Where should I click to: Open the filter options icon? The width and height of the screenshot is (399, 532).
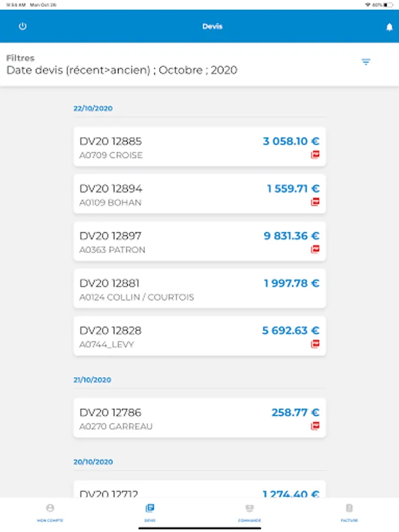point(366,62)
